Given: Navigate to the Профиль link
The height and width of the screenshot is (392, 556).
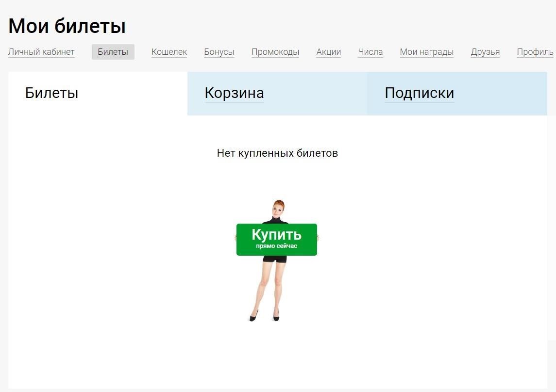Looking at the screenshot, I should coord(535,52).
